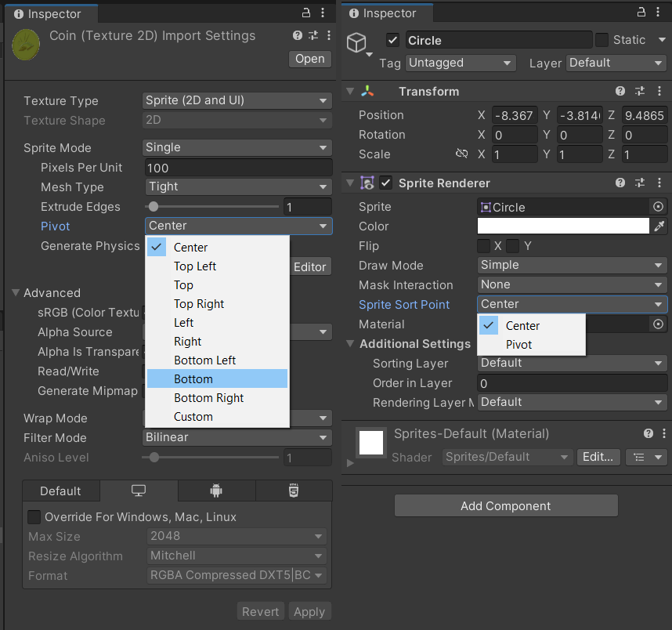
Task: Open the Sprite field object picker
Action: (658, 207)
